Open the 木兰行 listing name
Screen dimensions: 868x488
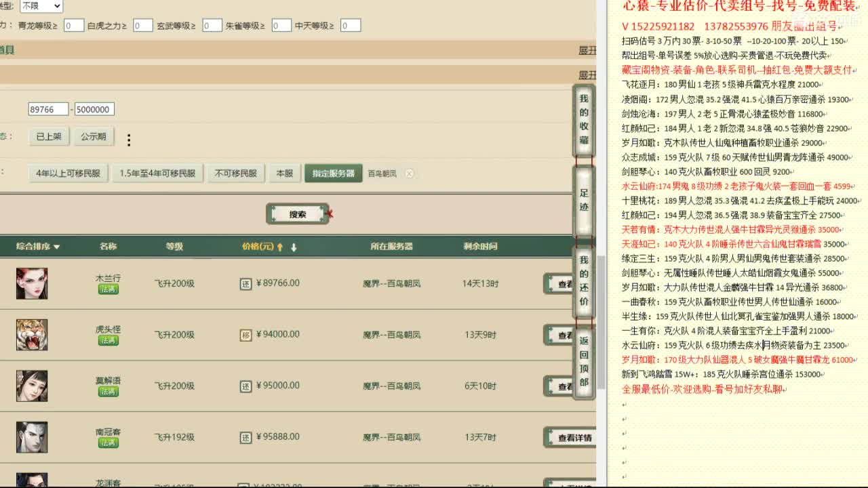[108, 278]
